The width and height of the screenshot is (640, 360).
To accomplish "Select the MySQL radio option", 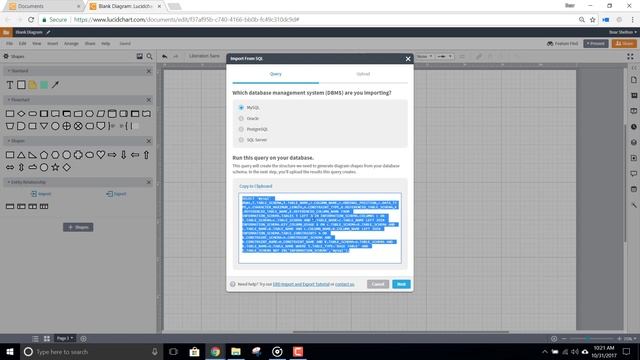I will click(241, 107).
